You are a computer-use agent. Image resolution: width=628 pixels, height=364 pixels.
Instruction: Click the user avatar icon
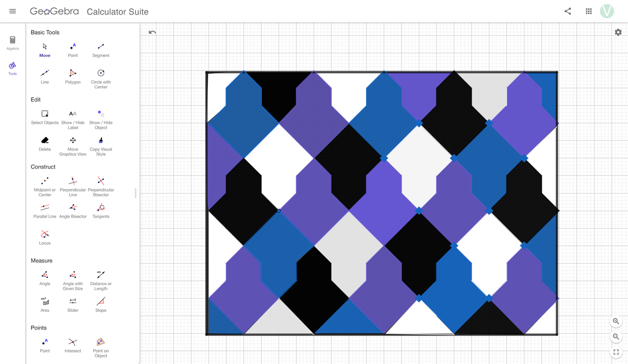pyautogui.click(x=607, y=11)
